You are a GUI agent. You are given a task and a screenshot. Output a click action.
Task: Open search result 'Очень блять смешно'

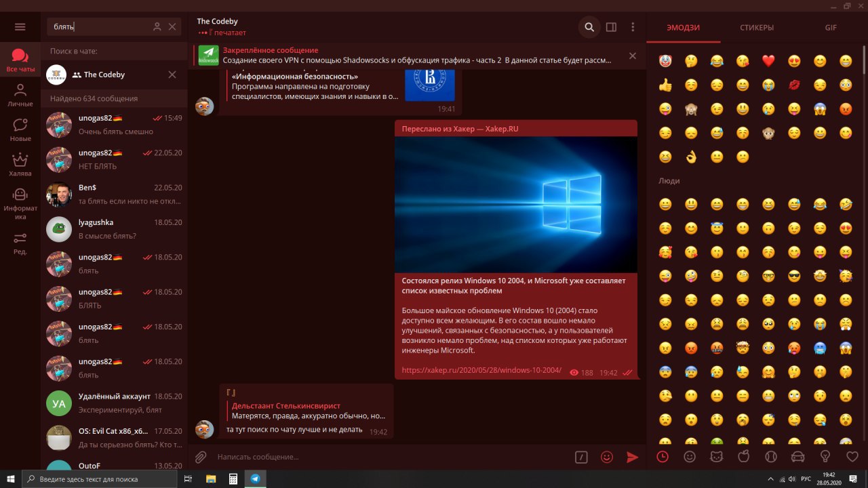click(114, 125)
